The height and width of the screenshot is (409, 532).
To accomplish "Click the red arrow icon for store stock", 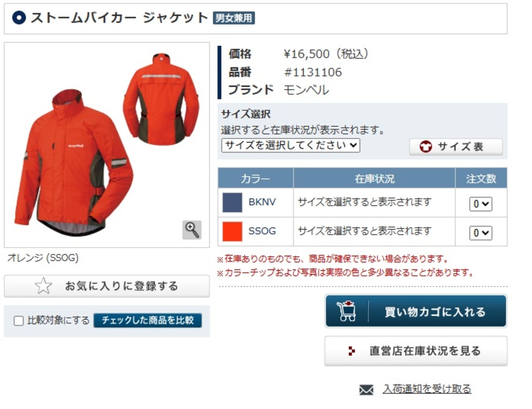I will [x=351, y=351].
